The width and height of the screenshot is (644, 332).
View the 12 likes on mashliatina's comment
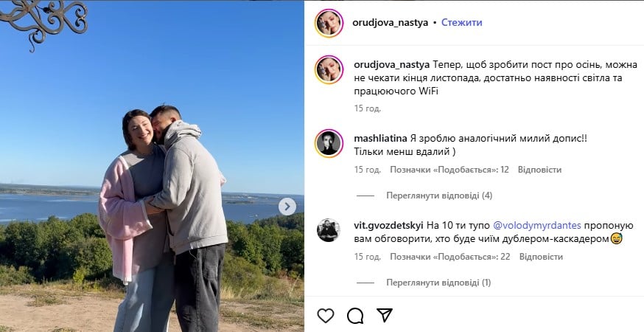(449, 170)
